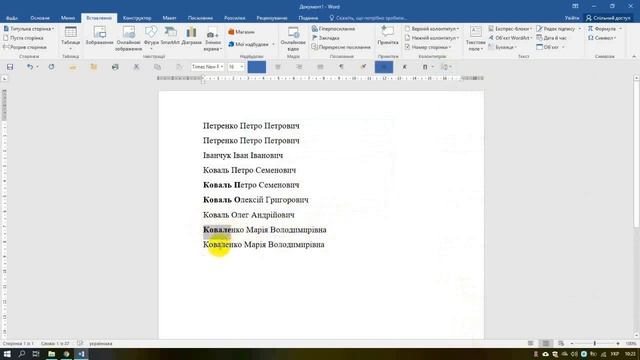Open the Файл tab

point(12,18)
